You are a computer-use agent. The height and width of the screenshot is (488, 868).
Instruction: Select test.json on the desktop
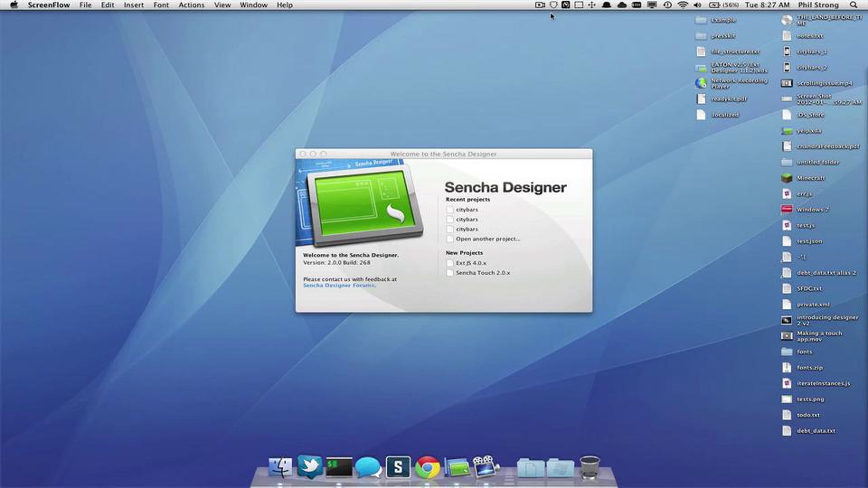pyautogui.click(x=787, y=241)
